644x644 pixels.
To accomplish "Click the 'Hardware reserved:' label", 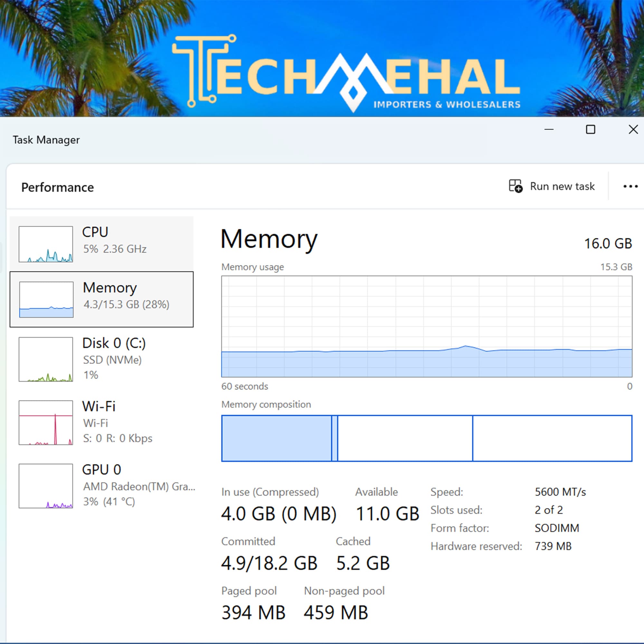I will [x=476, y=546].
